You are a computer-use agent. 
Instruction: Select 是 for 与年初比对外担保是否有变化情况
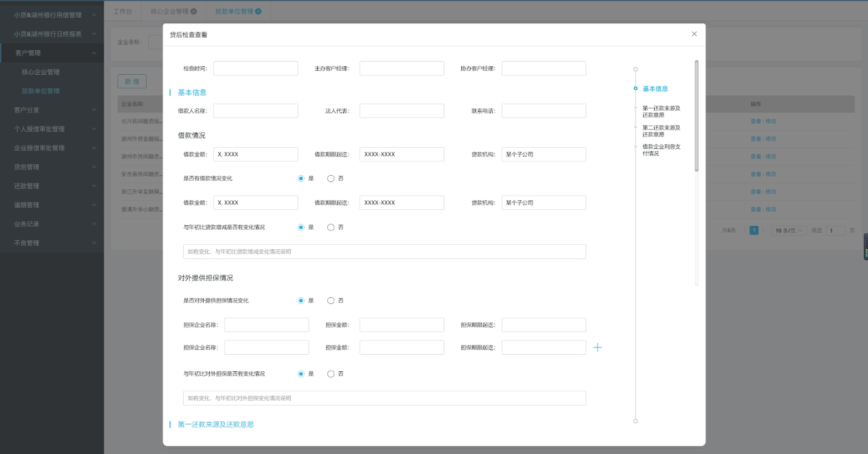(x=301, y=374)
